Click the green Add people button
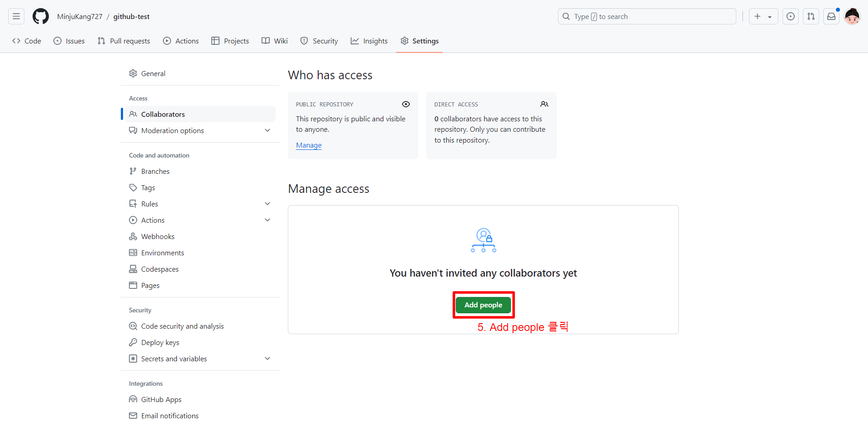868x426 pixels. click(x=483, y=305)
